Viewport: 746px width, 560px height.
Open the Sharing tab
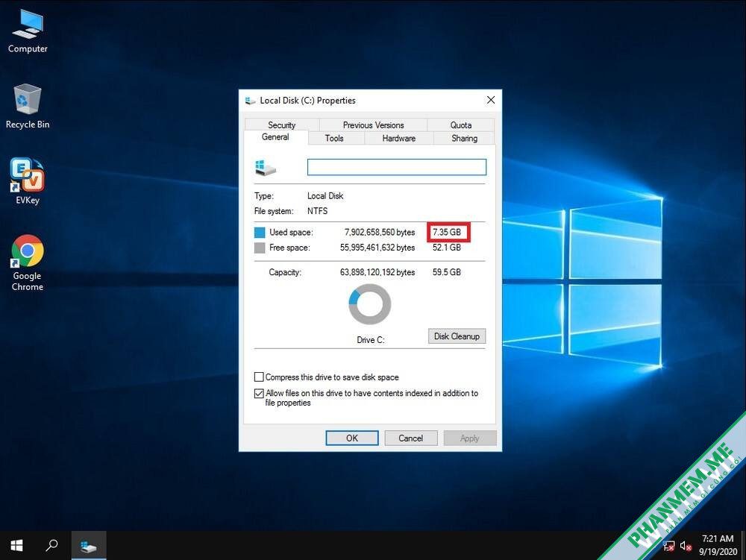464,139
